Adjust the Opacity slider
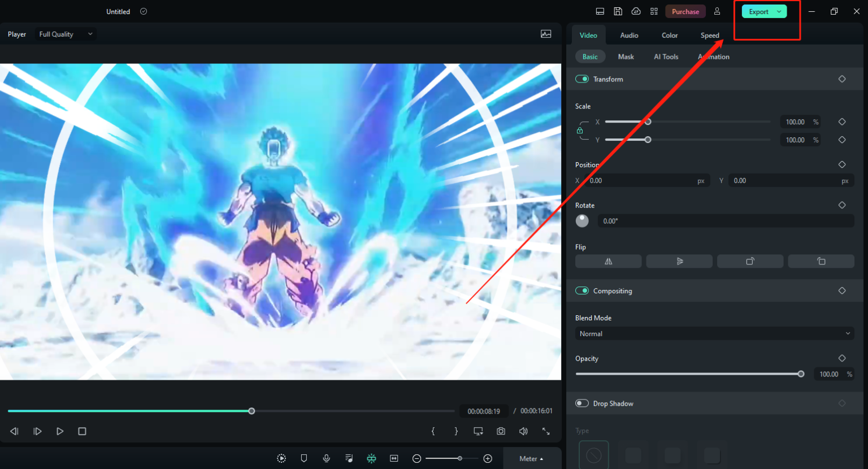Screen dimensions: 868x469 point(800,374)
